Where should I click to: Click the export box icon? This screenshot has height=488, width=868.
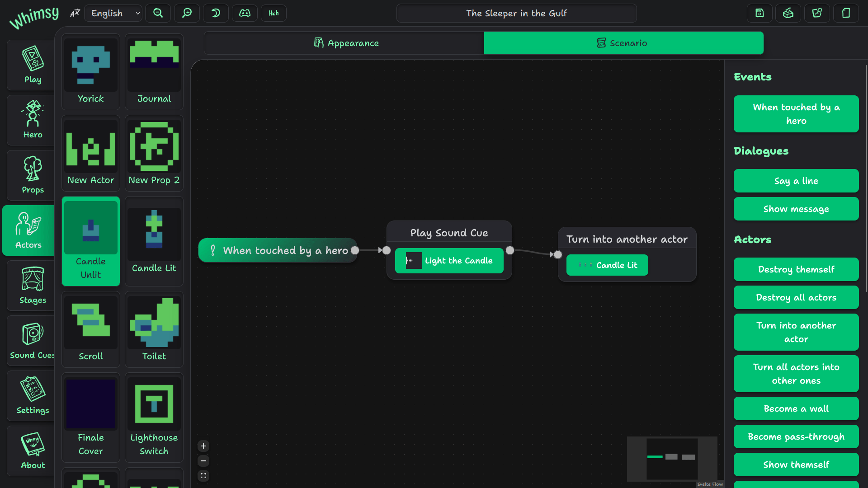click(788, 13)
